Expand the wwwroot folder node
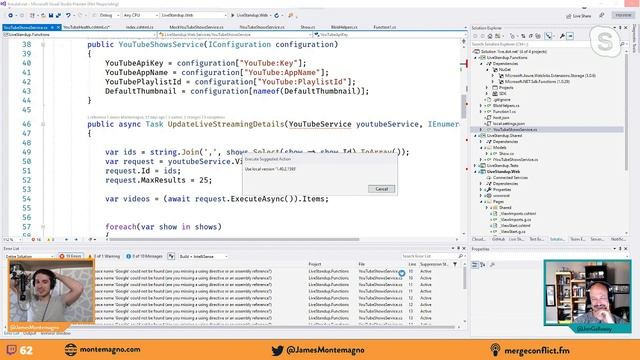The image size is (640, 360). tap(481, 196)
